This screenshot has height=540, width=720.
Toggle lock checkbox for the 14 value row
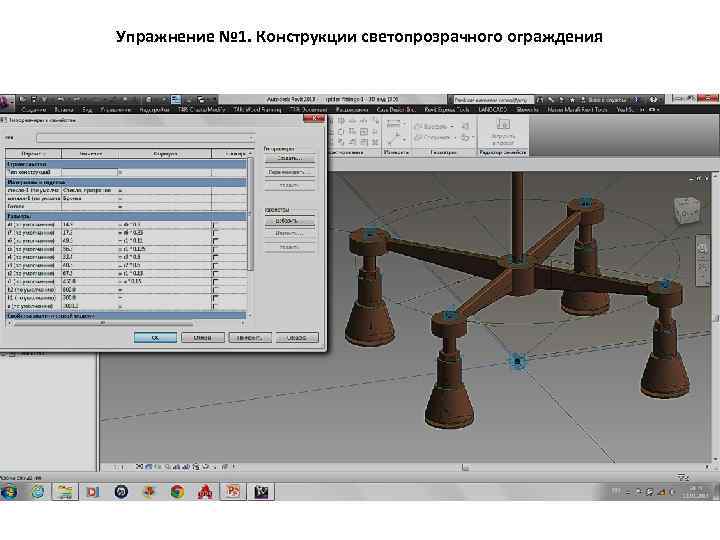click(215, 225)
